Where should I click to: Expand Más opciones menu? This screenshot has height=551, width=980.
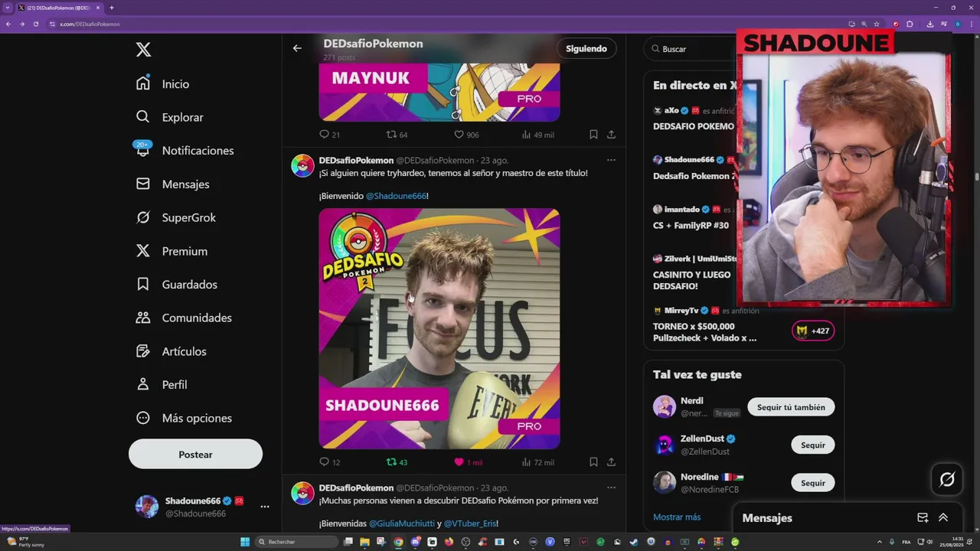[x=184, y=418]
